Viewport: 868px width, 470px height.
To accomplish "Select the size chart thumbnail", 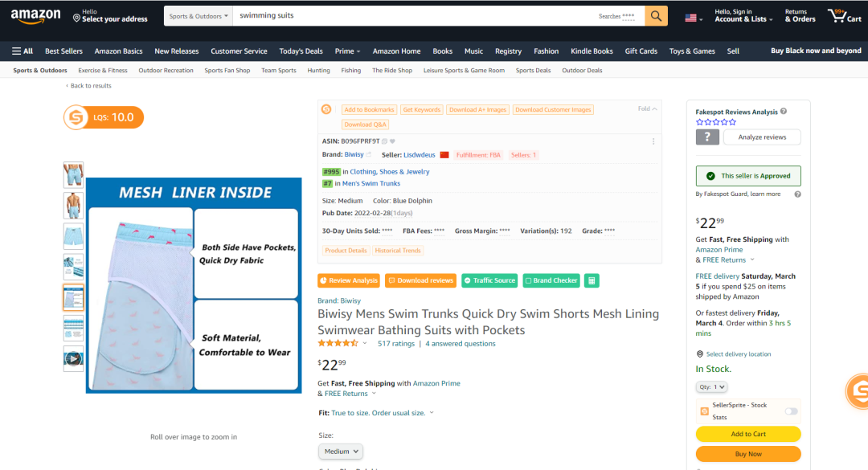I will point(73,329).
